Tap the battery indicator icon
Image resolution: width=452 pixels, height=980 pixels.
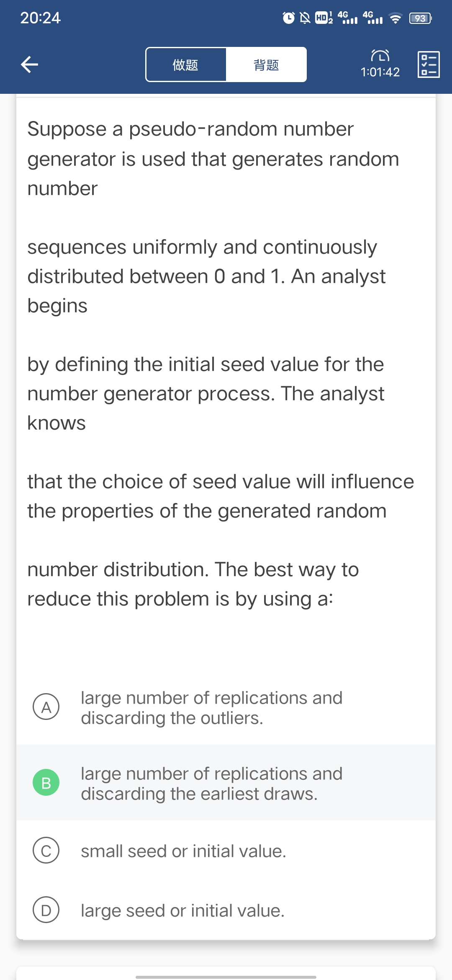(x=420, y=18)
